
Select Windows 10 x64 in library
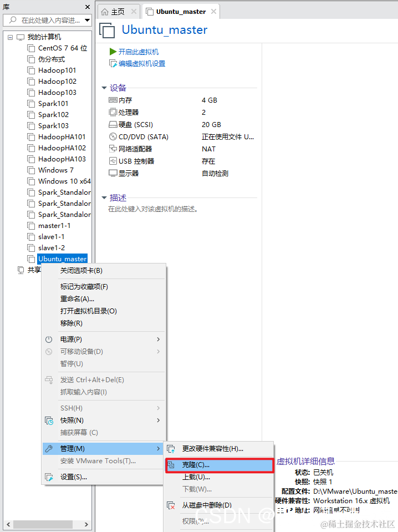click(x=64, y=181)
